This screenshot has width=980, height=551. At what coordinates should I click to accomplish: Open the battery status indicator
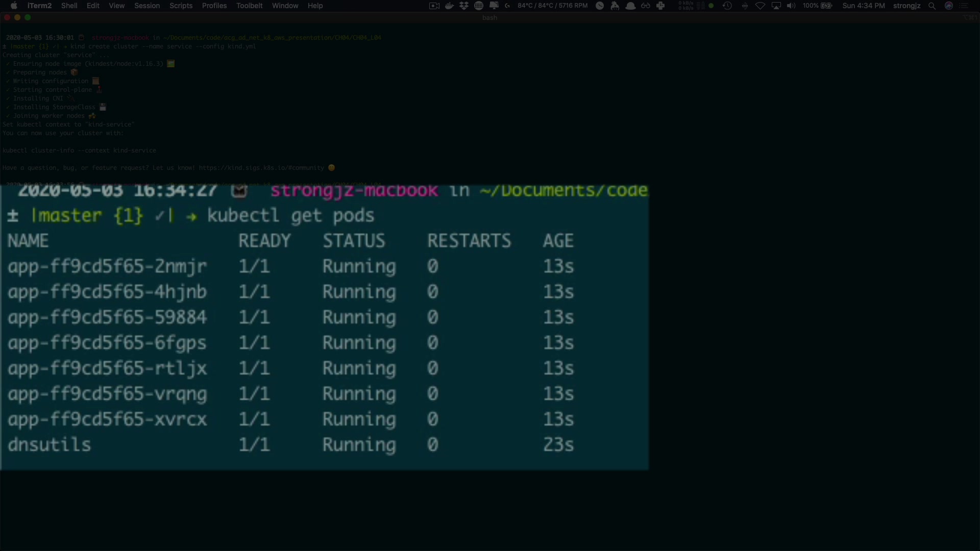(826, 6)
